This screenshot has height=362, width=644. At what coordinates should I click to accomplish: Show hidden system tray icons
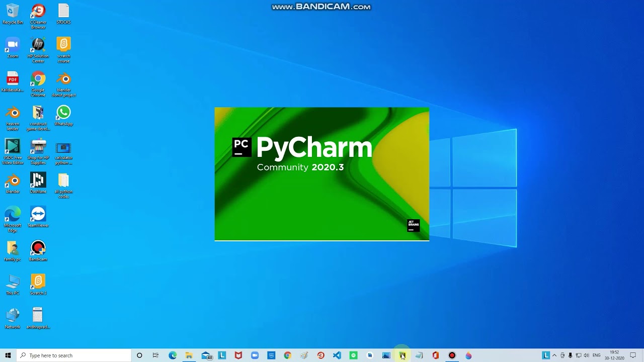(x=554, y=355)
